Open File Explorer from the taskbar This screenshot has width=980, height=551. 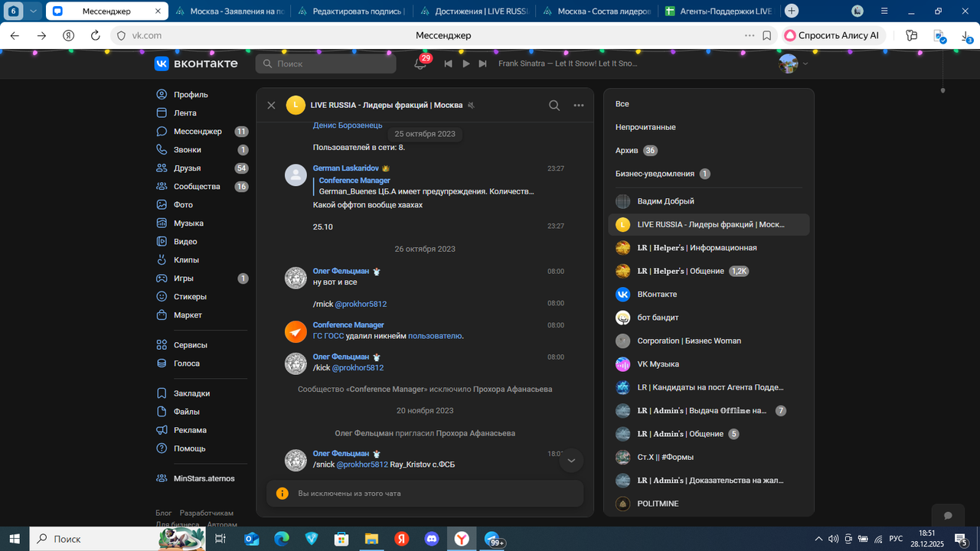tap(371, 539)
